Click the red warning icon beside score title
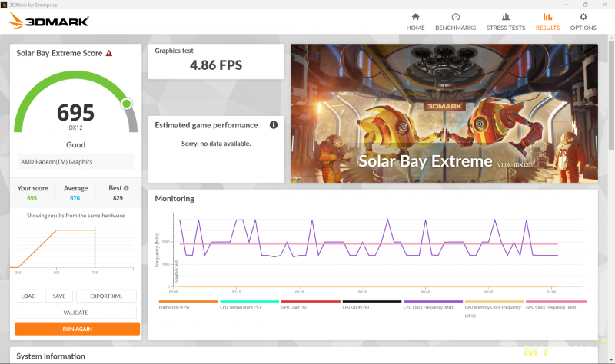 (109, 54)
